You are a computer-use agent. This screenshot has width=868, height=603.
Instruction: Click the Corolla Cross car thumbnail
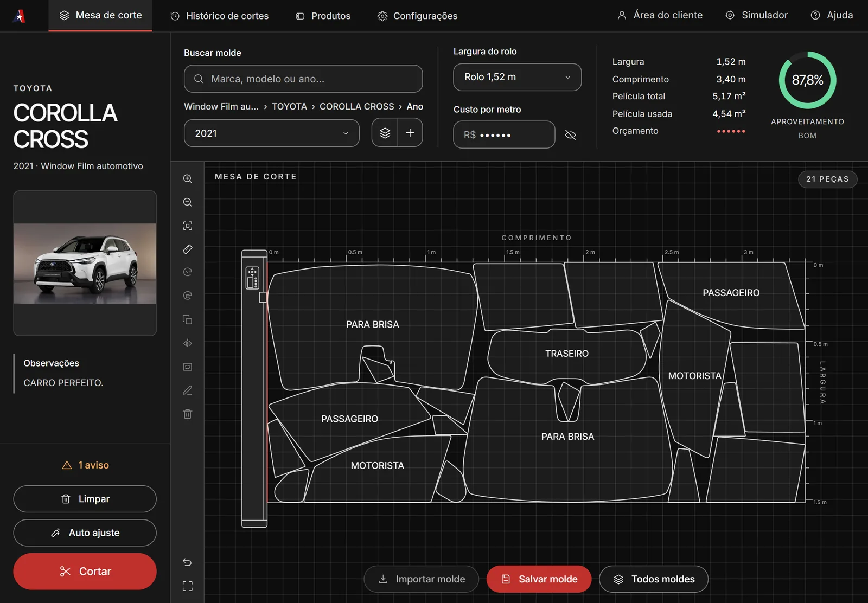click(x=85, y=264)
